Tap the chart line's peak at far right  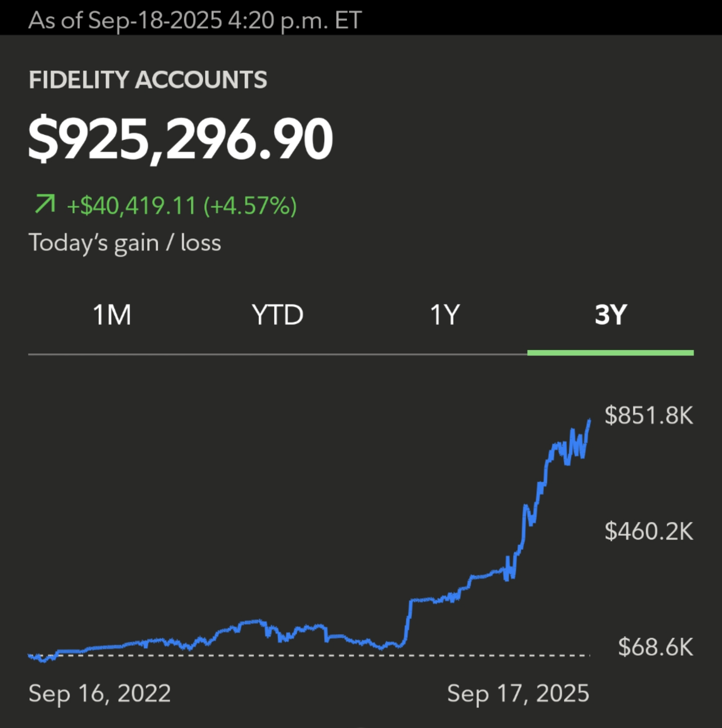coord(589,421)
